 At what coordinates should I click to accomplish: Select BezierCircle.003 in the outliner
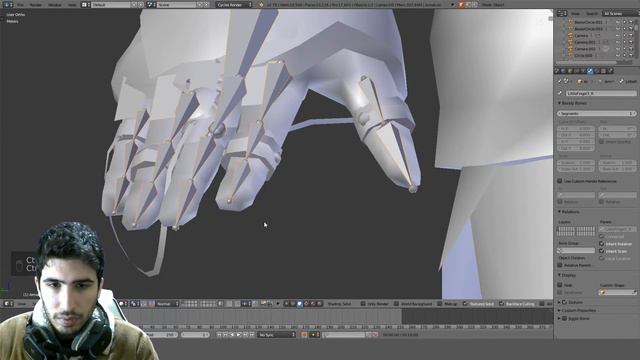point(588,29)
